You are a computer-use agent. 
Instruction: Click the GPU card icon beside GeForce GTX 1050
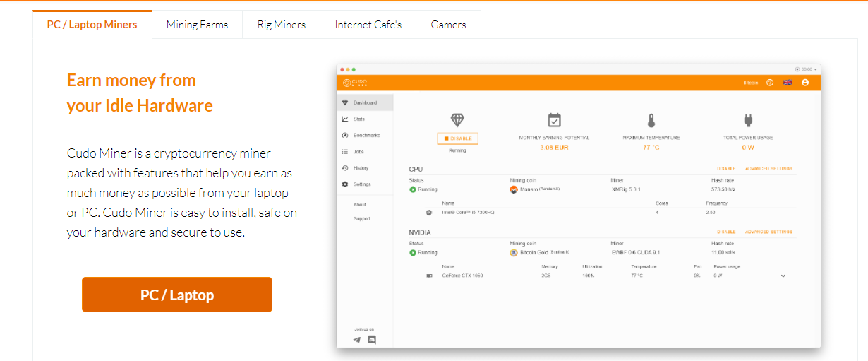tap(429, 276)
